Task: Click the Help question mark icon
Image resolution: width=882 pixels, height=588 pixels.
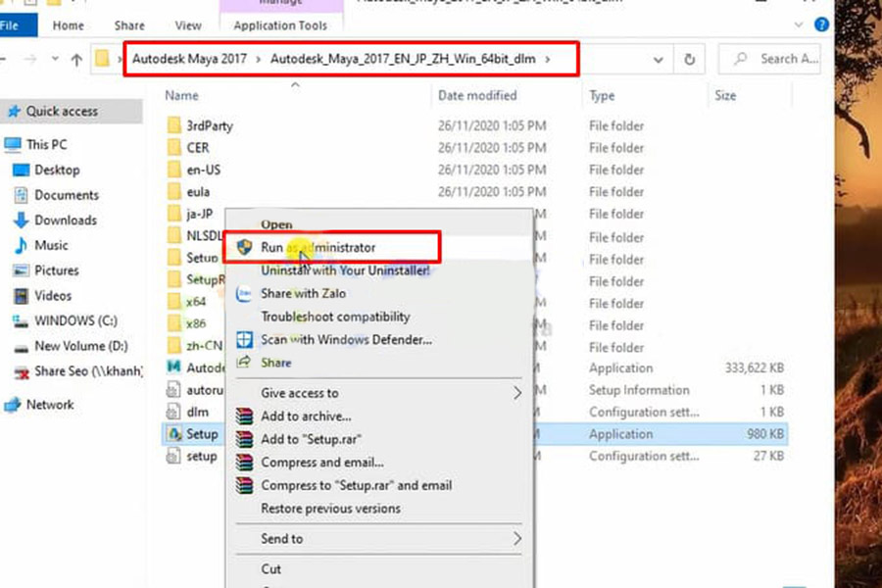Action: pos(821,24)
